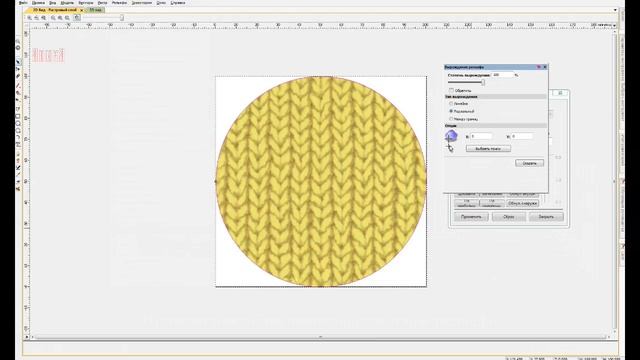
Task: Click the top toolbar contrast slider handle
Action: coord(122,18)
